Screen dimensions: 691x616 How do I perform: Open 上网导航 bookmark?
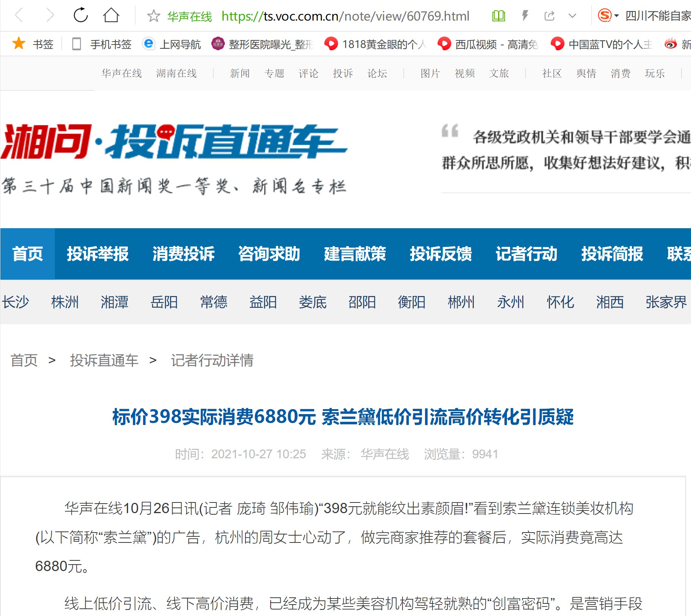tap(172, 44)
